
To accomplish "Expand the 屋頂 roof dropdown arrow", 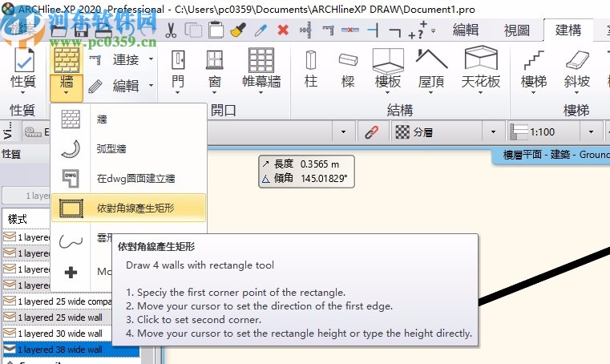I will pyautogui.click(x=431, y=93).
